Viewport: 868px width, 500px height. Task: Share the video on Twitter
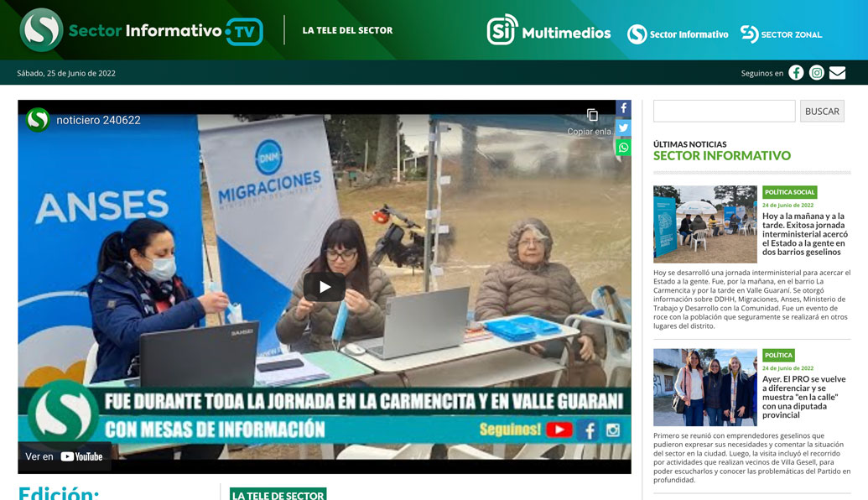[x=623, y=128]
